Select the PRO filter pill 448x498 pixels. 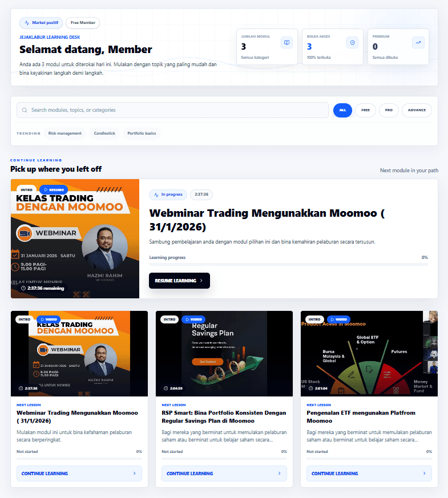point(389,110)
